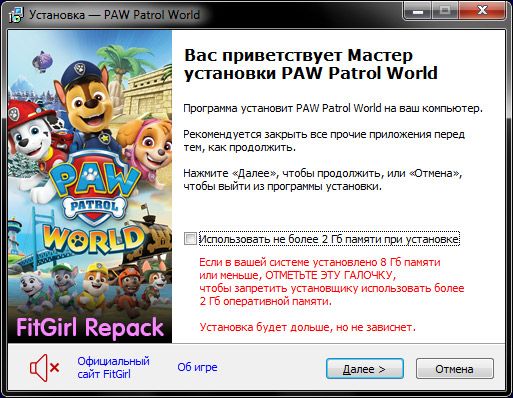Toggle the muted speaker music icon

tap(45, 368)
